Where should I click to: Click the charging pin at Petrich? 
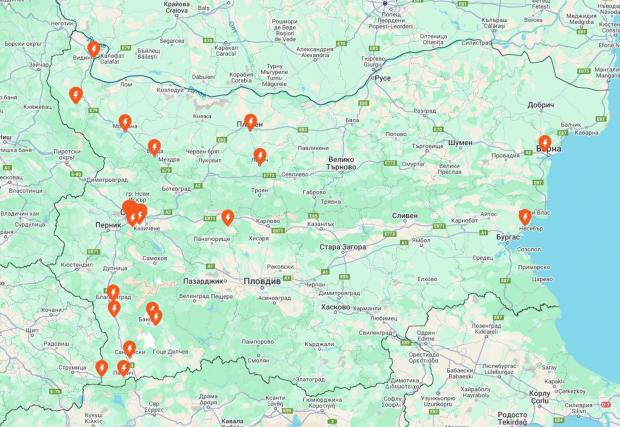[x=124, y=368]
